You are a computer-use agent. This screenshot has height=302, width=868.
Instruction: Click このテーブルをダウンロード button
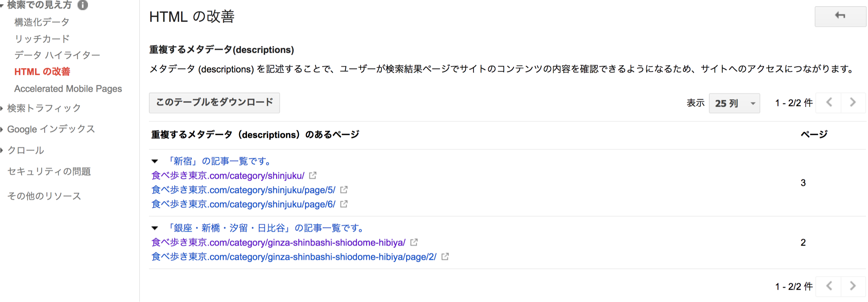tap(214, 103)
